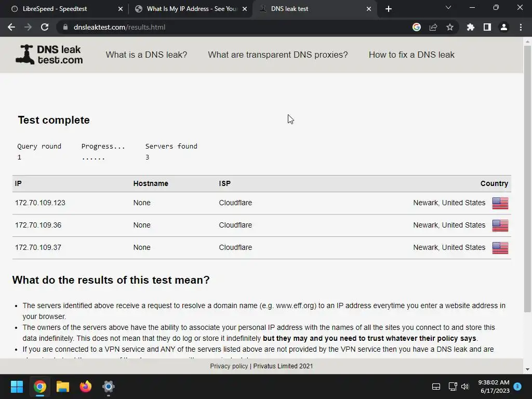Switch to the What Is My IP Address tab
Image resolution: width=532 pixels, height=399 pixels.
[x=190, y=9]
